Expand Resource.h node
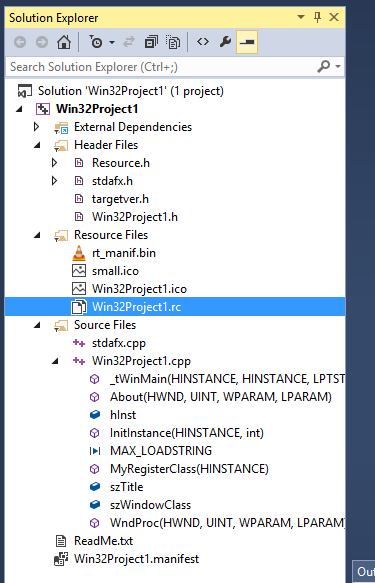Viewport: 375px width, 583px height. pyautogui.click(x=55, y=163)
